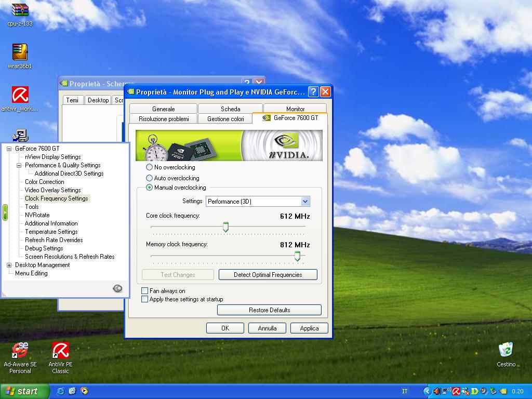Select the GeForce 7600 GT tab

290,118
